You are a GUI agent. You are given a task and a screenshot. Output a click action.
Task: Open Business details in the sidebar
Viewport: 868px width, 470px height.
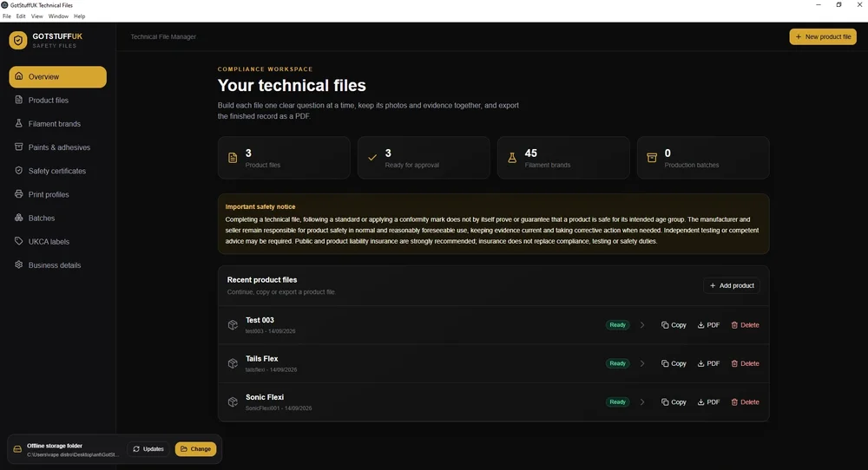(x=57, y=265)
